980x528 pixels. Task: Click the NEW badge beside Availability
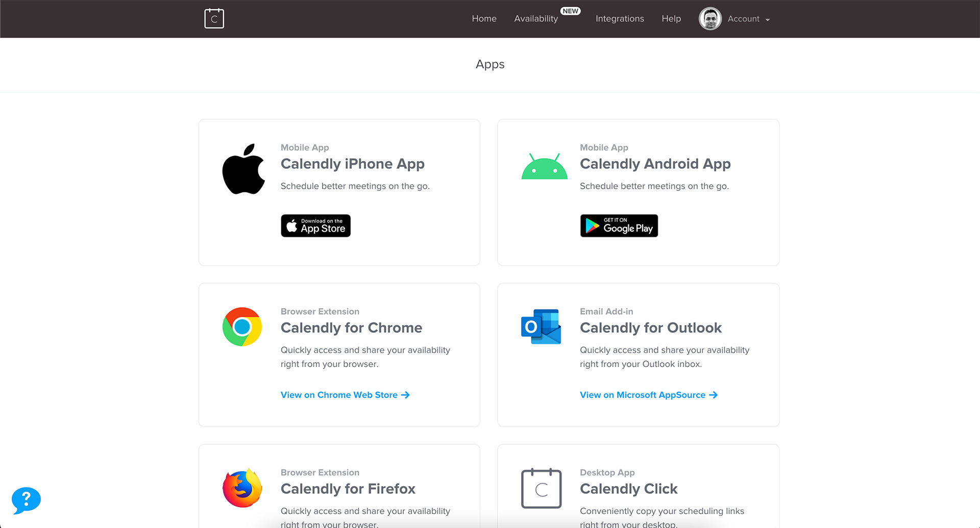tap(570, 11)
